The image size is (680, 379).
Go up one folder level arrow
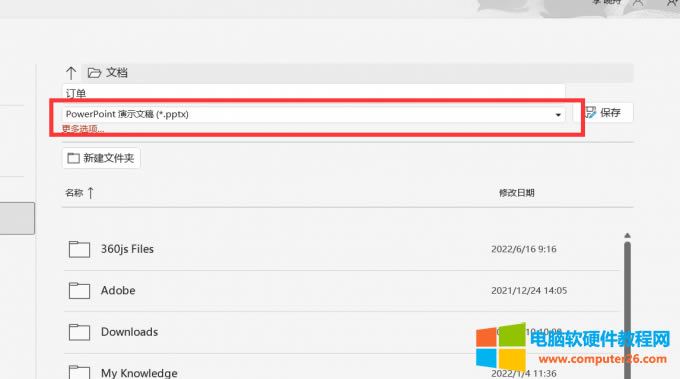coord(71,73)
